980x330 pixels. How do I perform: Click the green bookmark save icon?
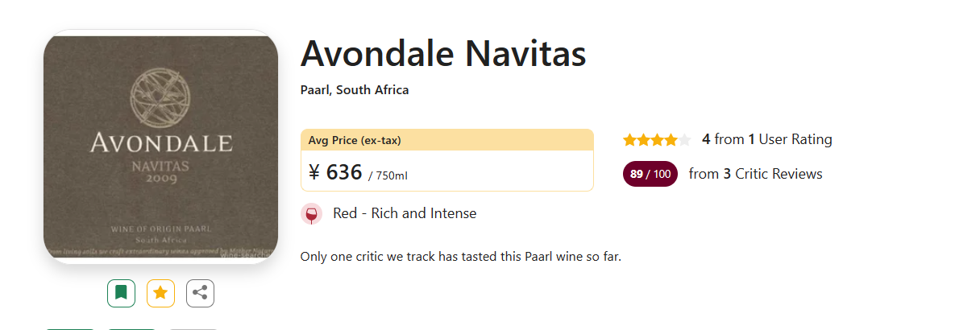[x=121, y=293]
